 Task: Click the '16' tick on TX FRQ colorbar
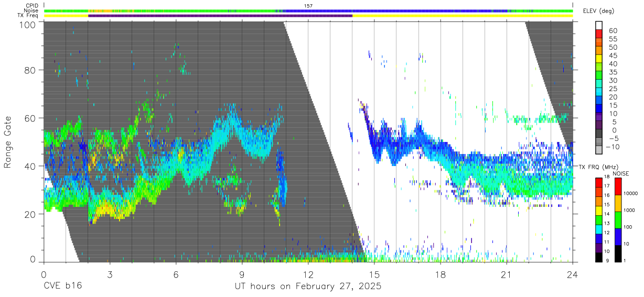point(607,195)
